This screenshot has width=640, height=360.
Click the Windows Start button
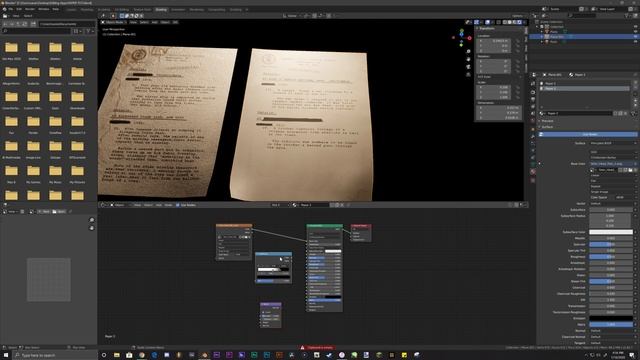tap(6, 355)
